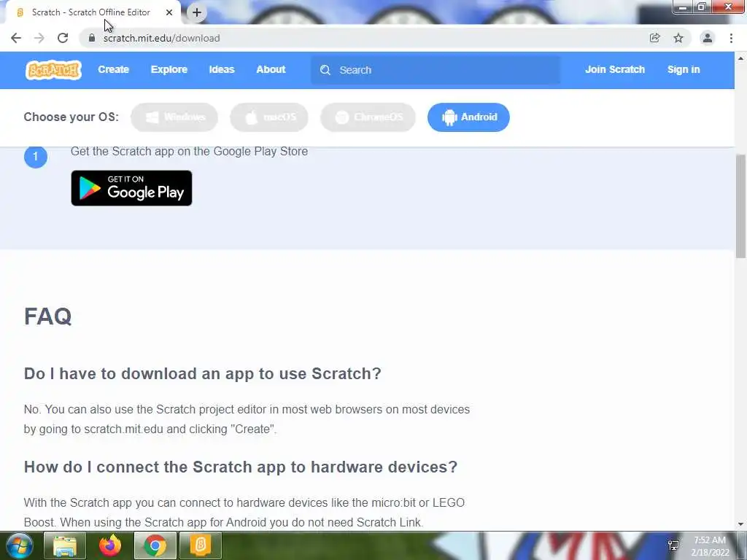Open the Ideas page
The height and width of the screenshot is (560, 747).
(x=222, y=69)
